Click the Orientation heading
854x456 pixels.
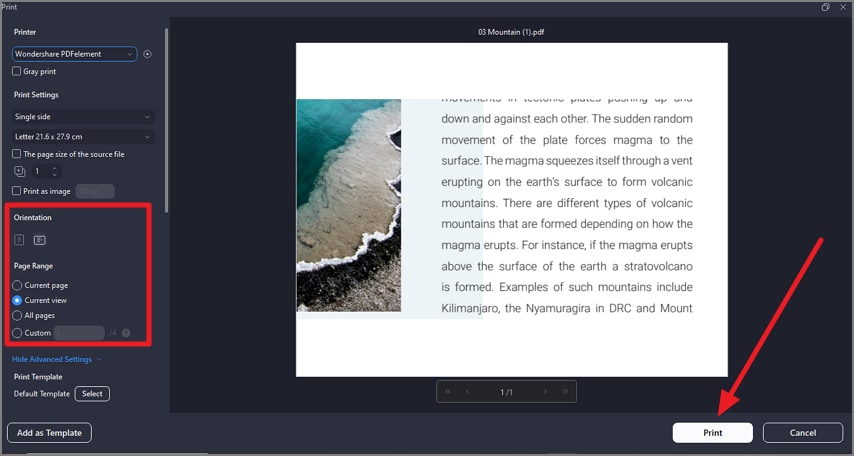(33, 217)
